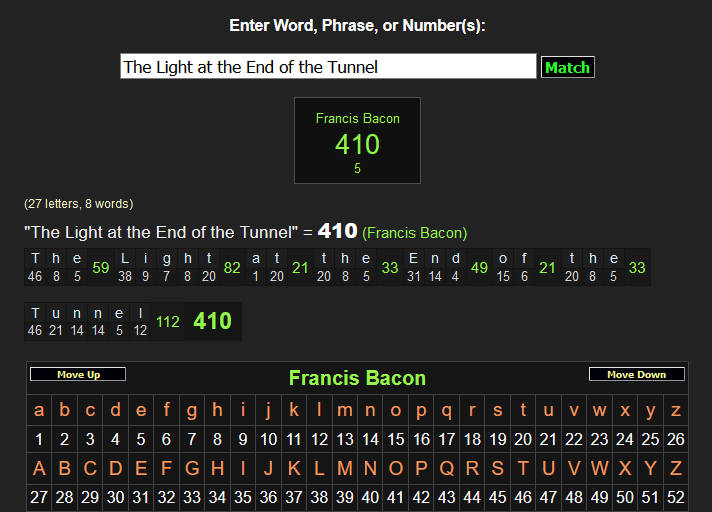Click uppercase letter Z in cipher chart
This screenshot has width=712, height=512.
tap(675, 468)
